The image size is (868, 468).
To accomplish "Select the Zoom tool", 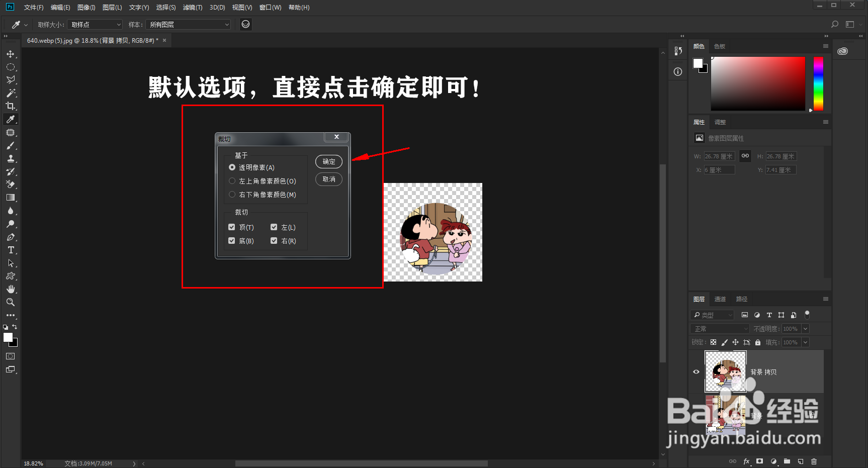I will (11, 302).
